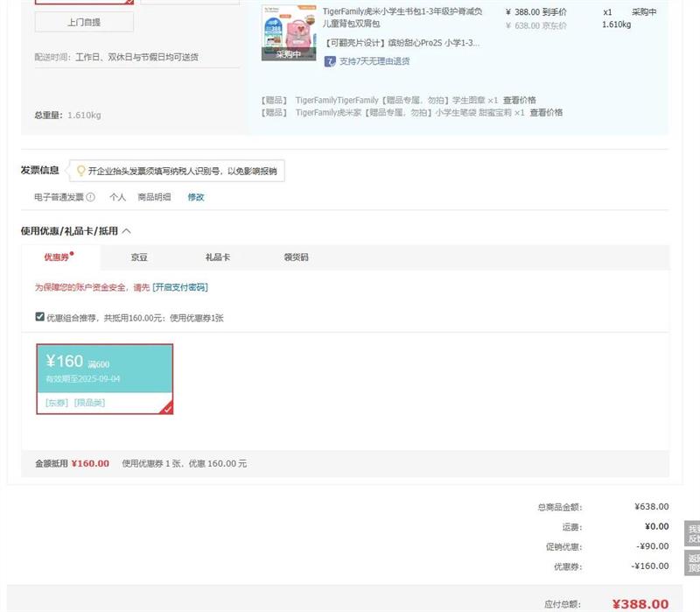Switch to the 礼品卡 tab
700x612 pixels.
click(x=217, y=257)
